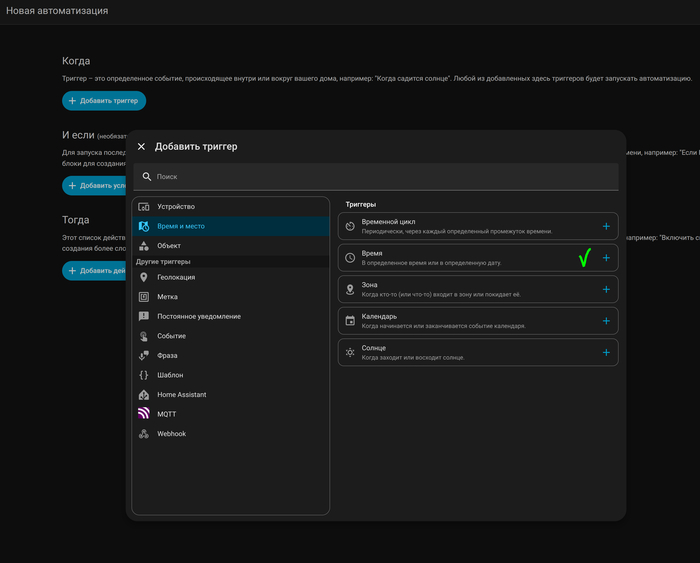Click the Метка tag icon
The image size is (700, 563).
[144, 297]
